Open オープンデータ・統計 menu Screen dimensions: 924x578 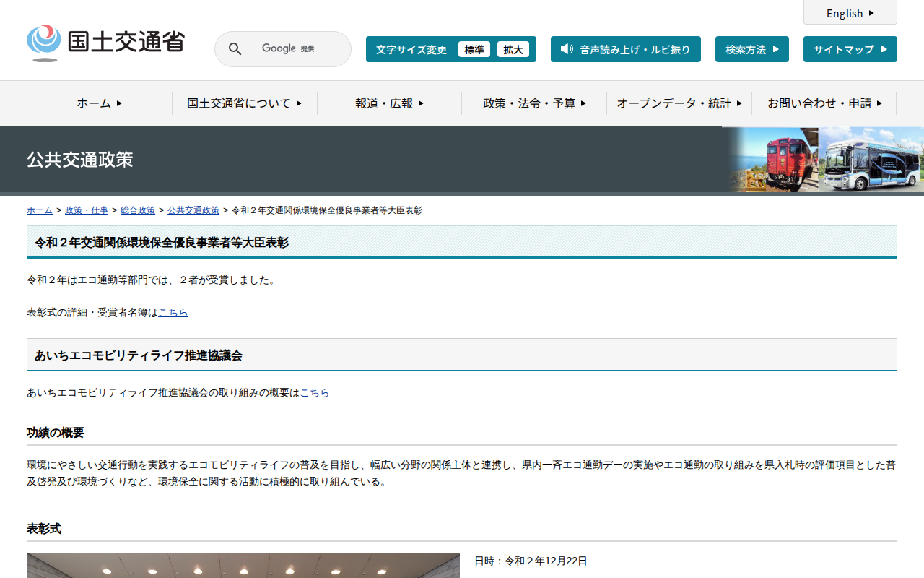679,103
